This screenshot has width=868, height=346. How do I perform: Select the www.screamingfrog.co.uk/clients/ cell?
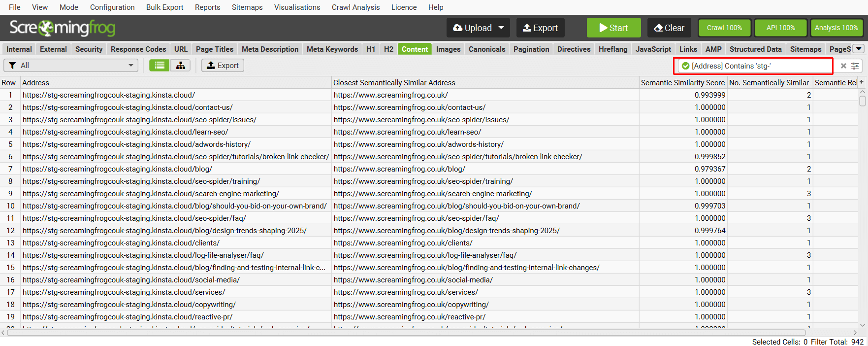pos(485,242)
